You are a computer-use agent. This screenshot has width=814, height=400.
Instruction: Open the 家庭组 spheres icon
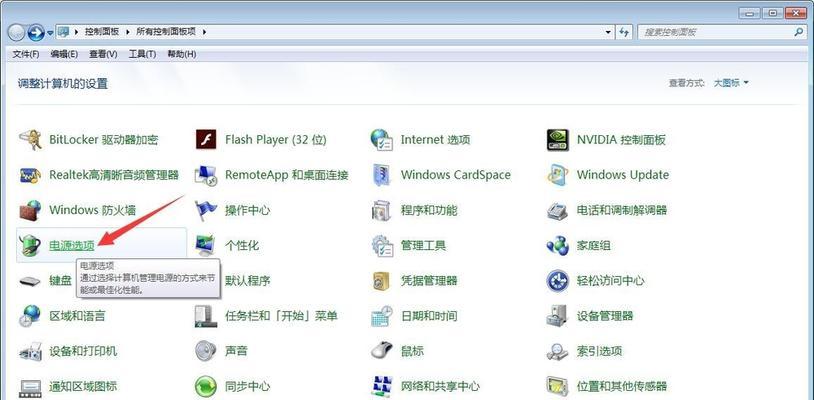pyautogui.click(x=558, y=245)
